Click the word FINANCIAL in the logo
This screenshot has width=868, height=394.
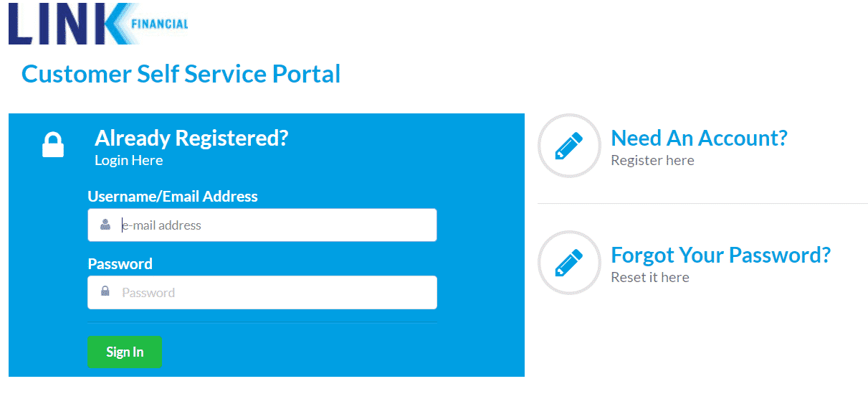tap(160, 24)
